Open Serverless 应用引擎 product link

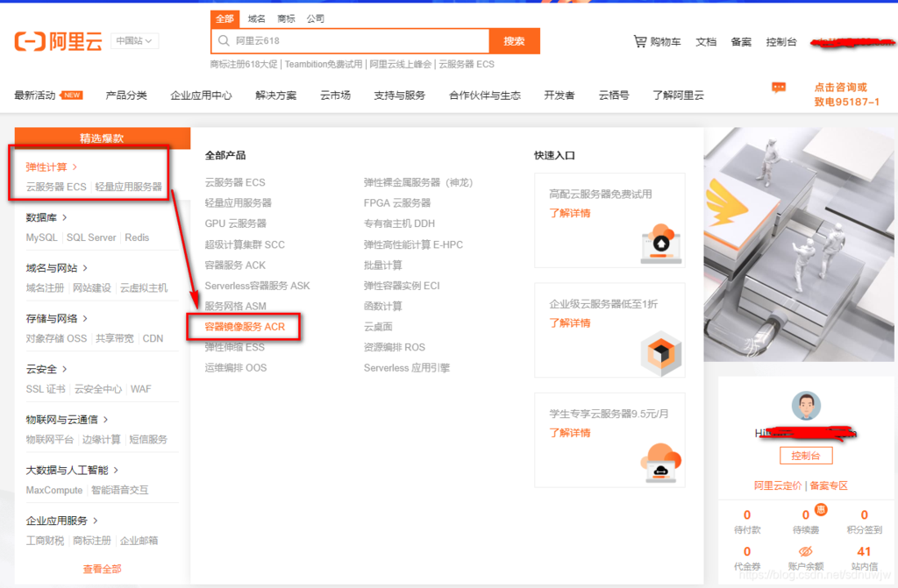click(x=407, y=368)
